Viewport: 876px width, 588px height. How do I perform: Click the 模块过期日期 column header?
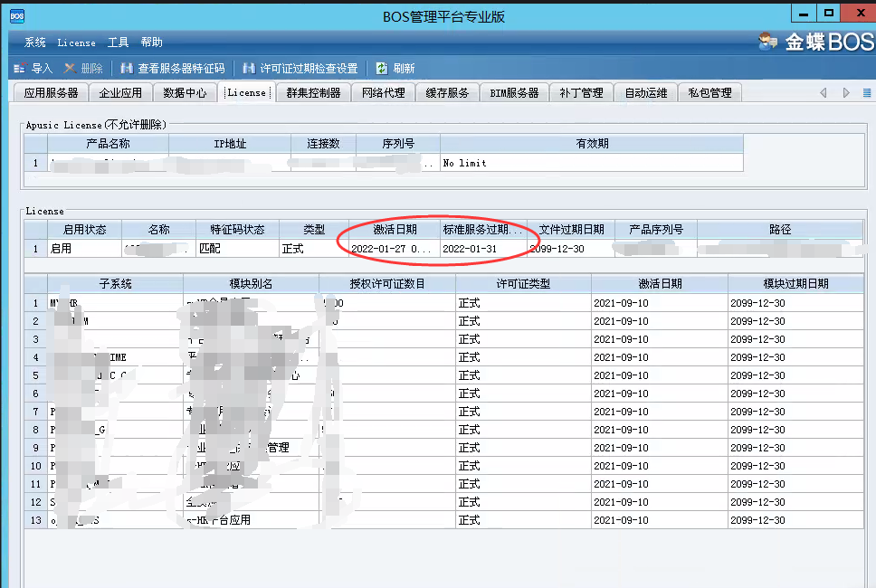(x=796, y=284)
